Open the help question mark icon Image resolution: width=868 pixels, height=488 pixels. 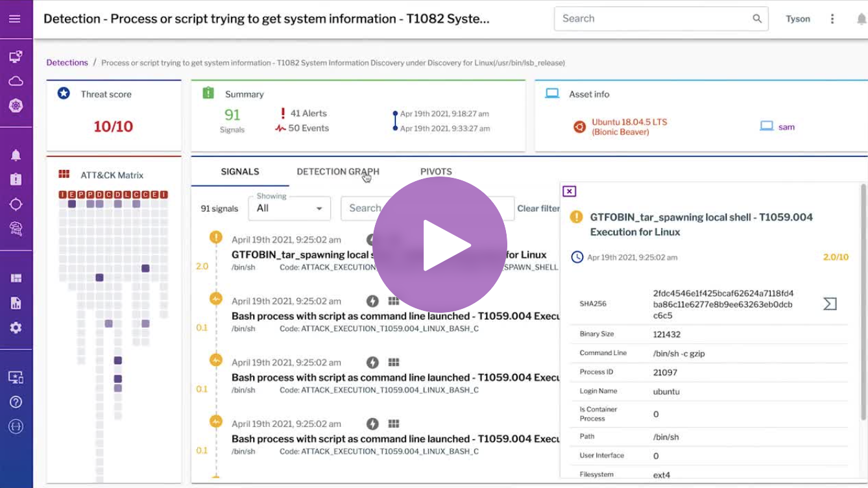pos(16,402)
